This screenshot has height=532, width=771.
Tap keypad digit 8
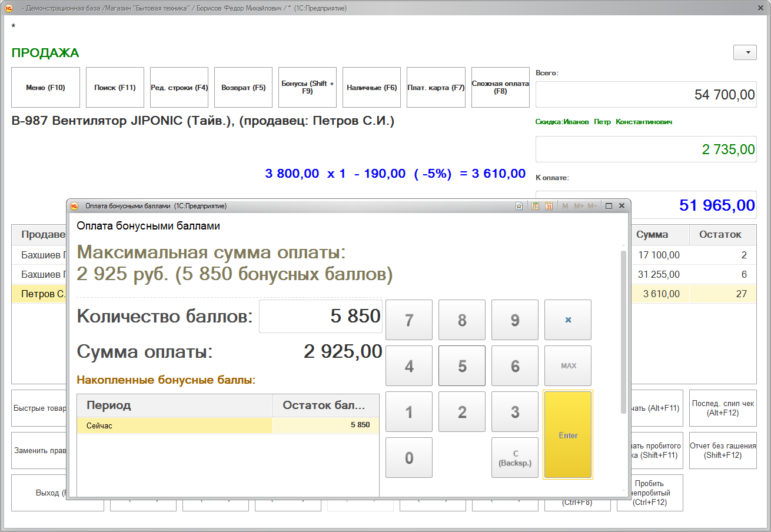(x=462, y=320)
